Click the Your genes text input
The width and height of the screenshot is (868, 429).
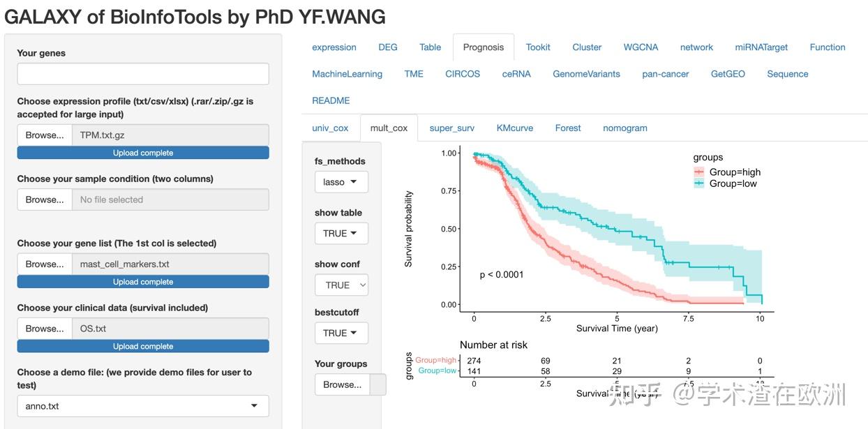point(143,74)
